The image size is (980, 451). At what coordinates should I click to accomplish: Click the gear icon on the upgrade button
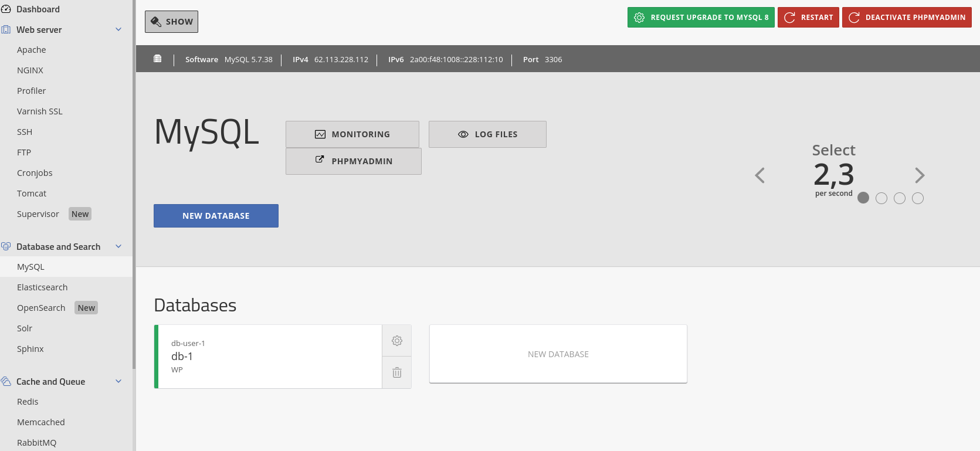click(639, 18)
